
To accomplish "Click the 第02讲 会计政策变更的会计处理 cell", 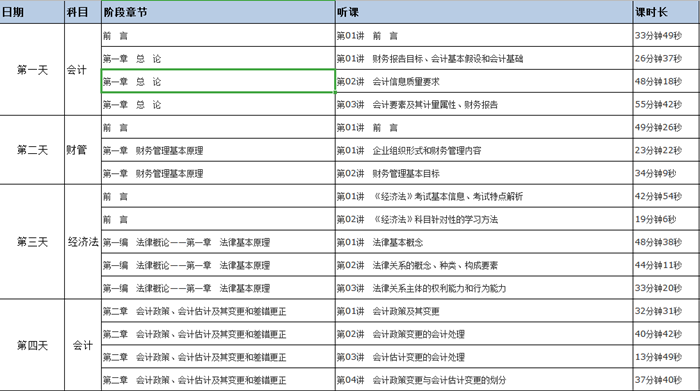I will (x=484, y=334).
